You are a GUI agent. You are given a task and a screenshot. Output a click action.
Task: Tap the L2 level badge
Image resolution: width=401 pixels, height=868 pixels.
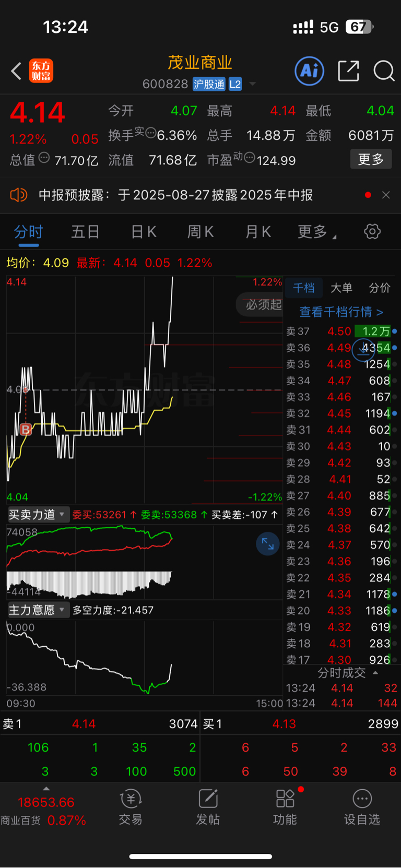point(235,84)
